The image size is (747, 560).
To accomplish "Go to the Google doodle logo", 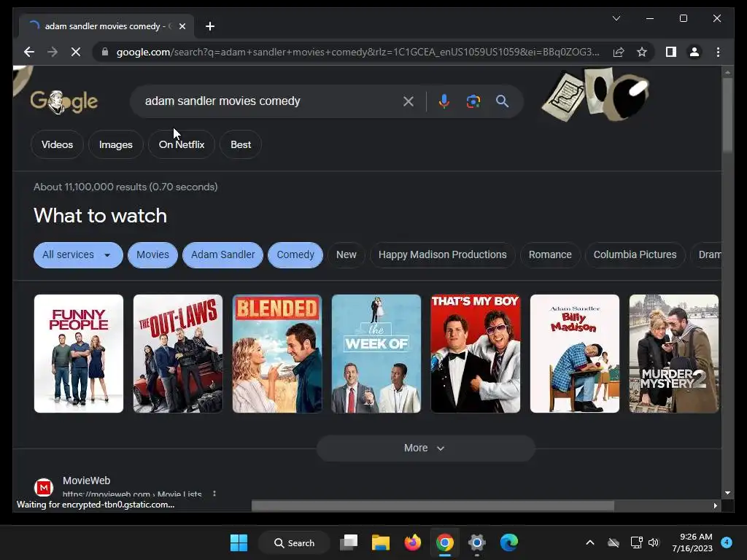I will pyautogui.click(x=64, y=101).
